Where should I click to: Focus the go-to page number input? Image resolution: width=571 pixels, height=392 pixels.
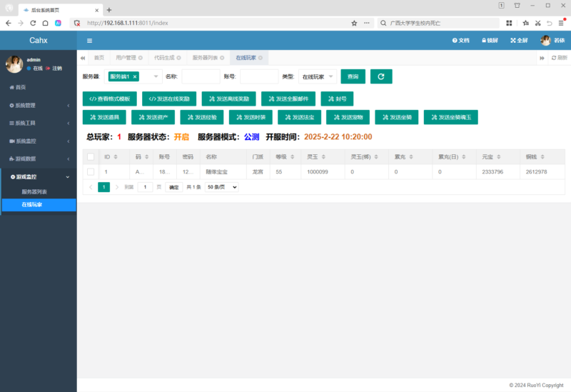click(145, 187)
